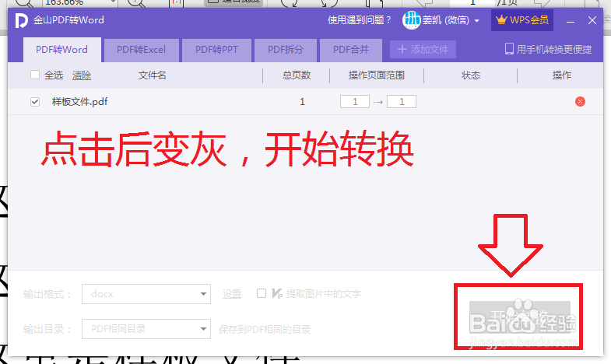Click the start page range field
The height and width of the screenshot is (364, 611).
point(355,102)
